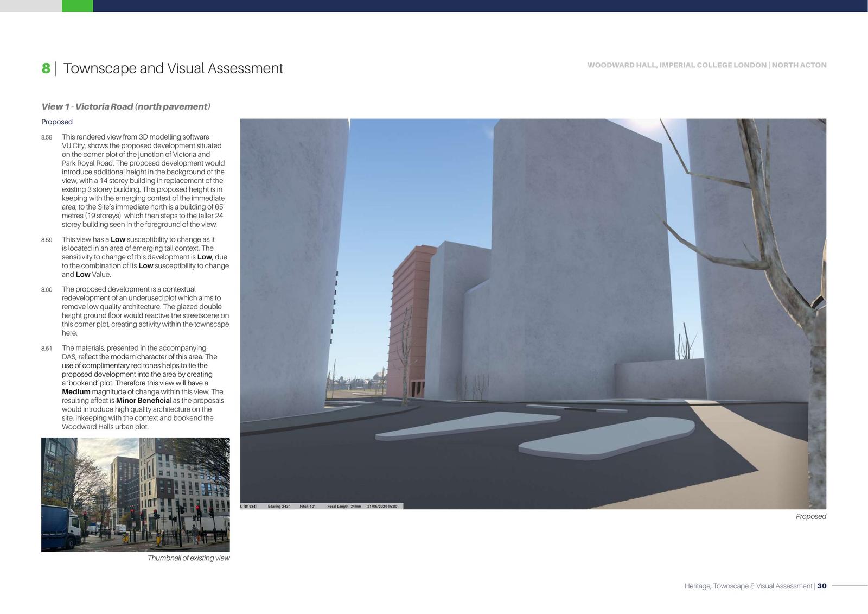Click paragraph number 8.59

click(47, 240)
